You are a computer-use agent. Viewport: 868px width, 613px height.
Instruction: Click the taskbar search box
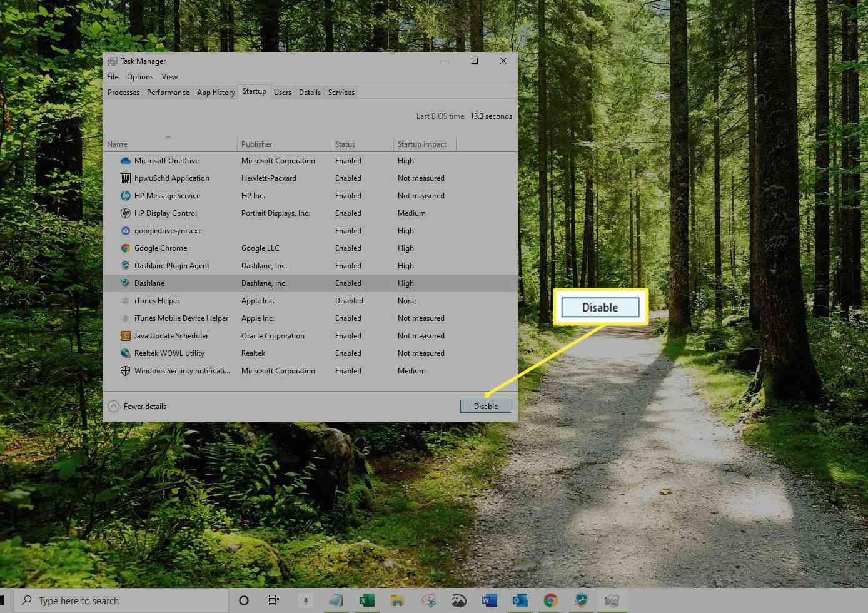click(122, 600)
